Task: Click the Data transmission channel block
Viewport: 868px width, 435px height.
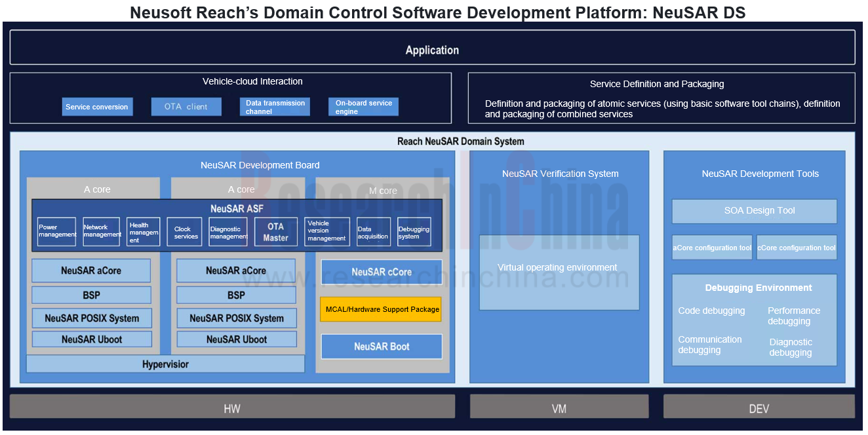Action: [275, 107]
